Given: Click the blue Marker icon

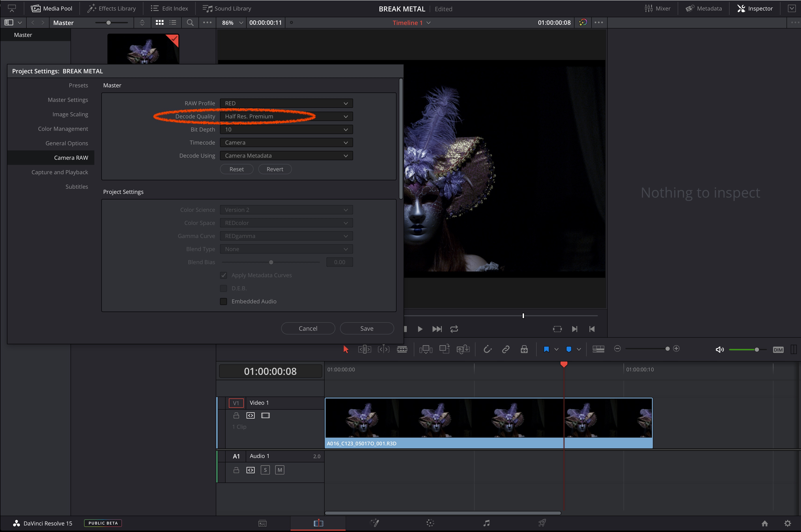Looking at the screenshot, I should 569,349.
